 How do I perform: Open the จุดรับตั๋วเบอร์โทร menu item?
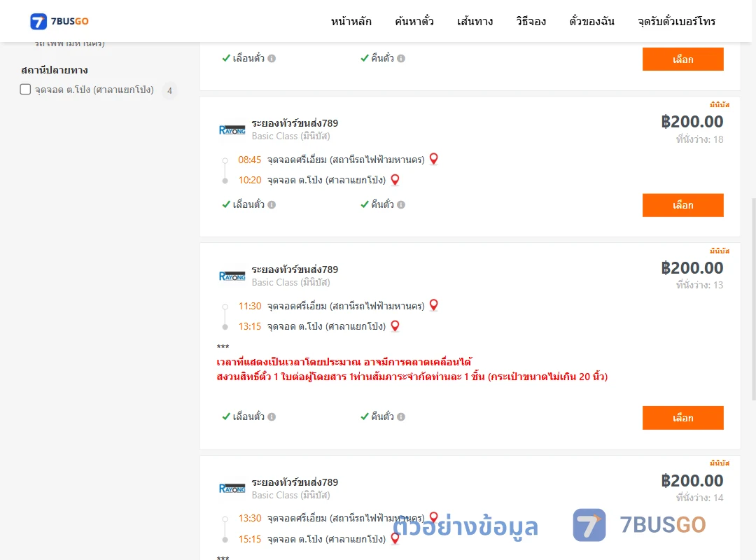tap(676, 21)
